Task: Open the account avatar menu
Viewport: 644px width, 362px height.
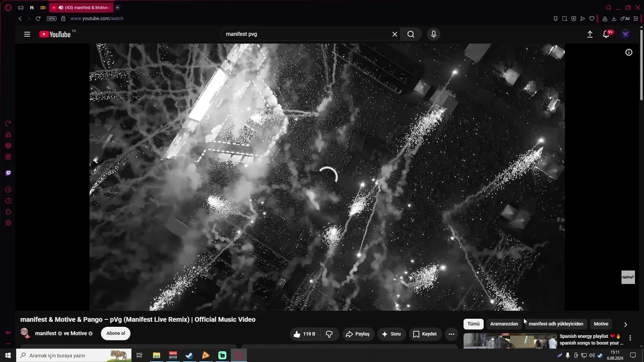Action: click(625, 34)
